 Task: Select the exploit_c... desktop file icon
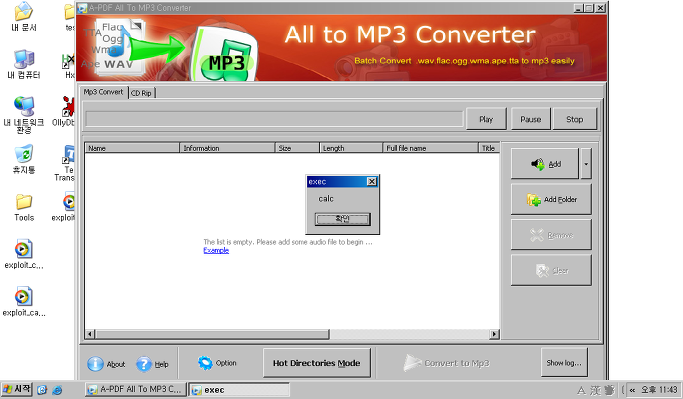(24, 254)
